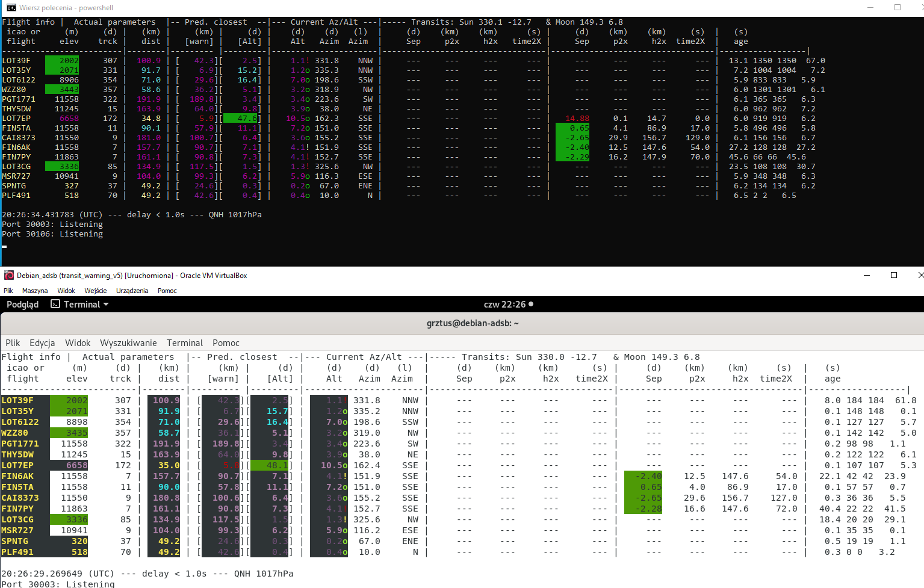Open Widok menu in the Debian terminal
Viewport: 924px width, 588px height.
[x=78, y=343]
